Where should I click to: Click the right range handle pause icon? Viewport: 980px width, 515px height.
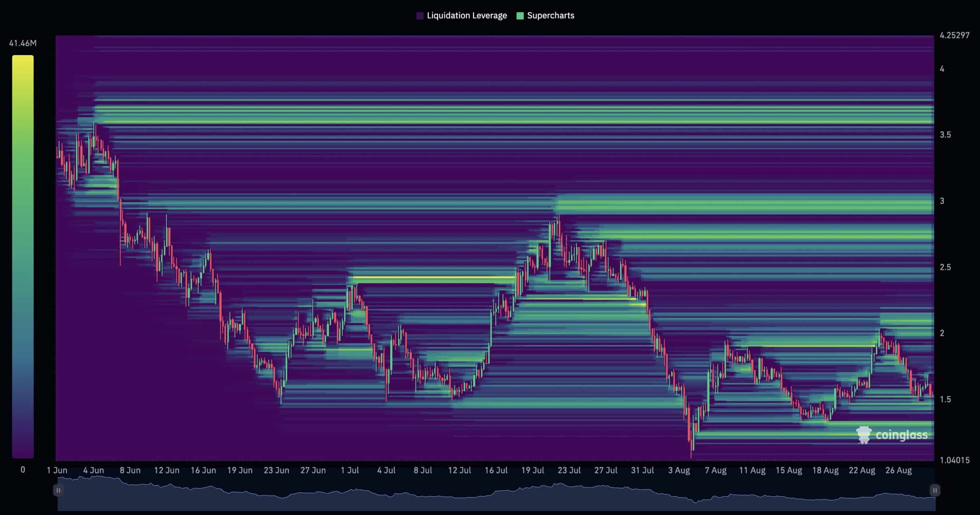935,490
